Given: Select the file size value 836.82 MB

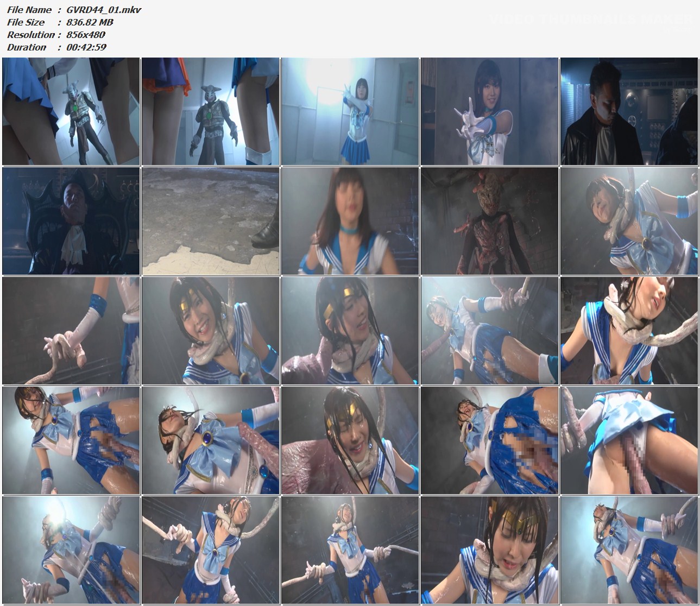Looking at the screenshot, I should (90, 22).
